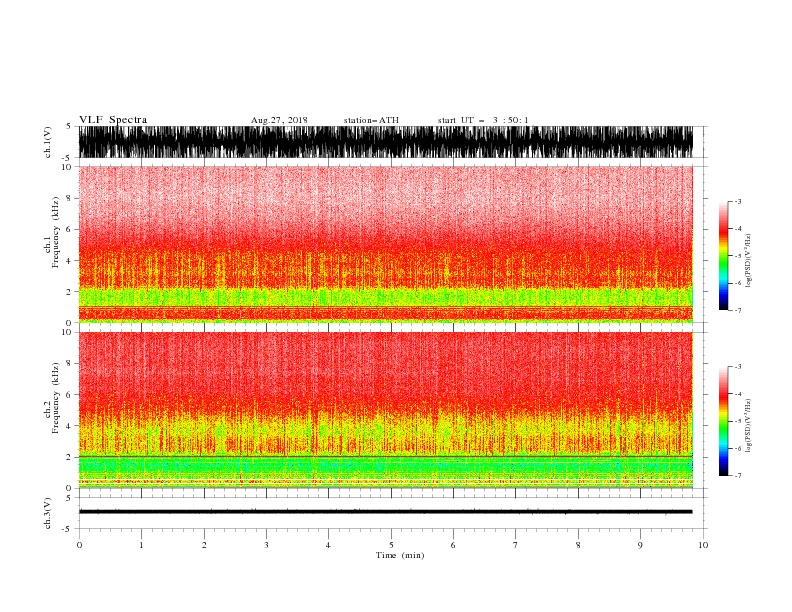Click the "ch.1(V)" axis label
The height and width of the screenshot is (612, 792).
(48, 142)
